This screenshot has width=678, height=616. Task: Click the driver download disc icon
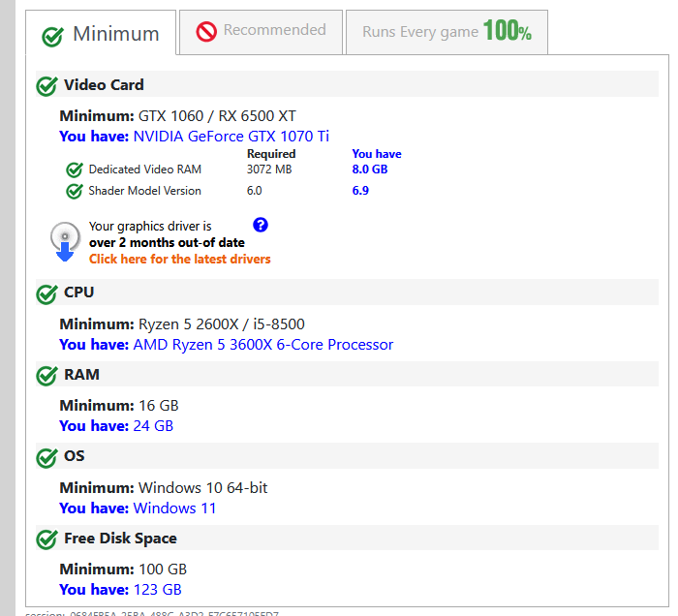65,241
